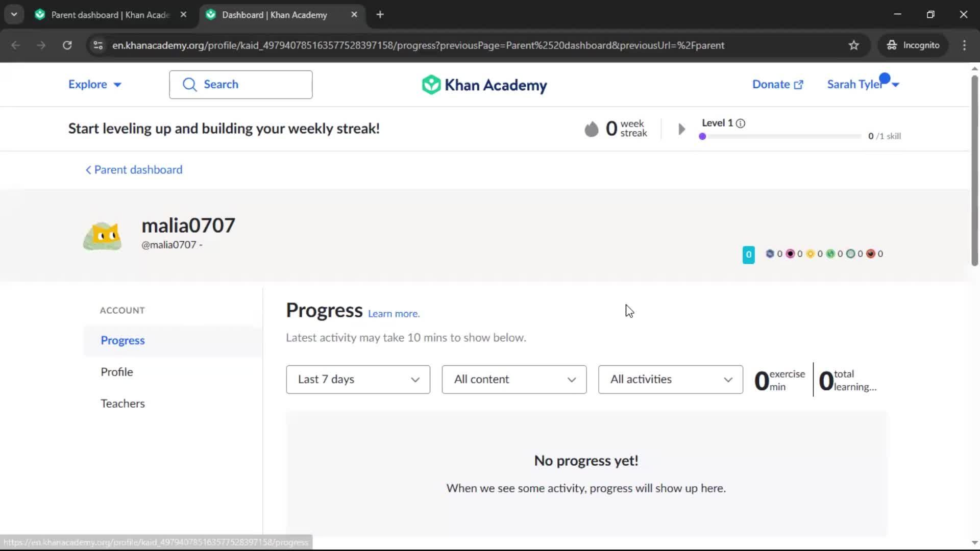Switch to Parent dashboard tab
Image resolution: width=980 pixels, height=551 pixels.
pos(110,15)
